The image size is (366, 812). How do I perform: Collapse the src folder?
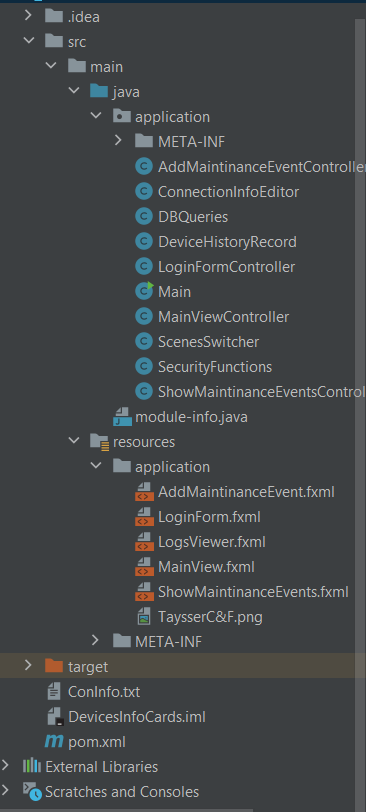tap(28, 41)
